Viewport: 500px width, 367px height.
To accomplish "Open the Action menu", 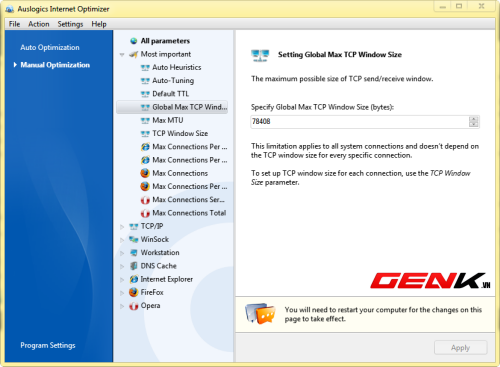I will click(39, 24).
